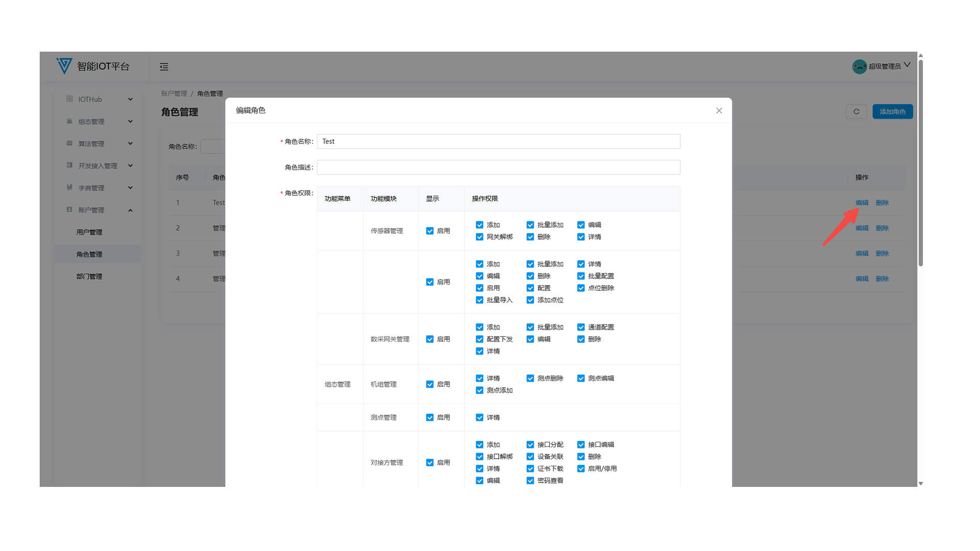Toggle the 启用 checkbox for 机组管理

pyautogui.click(x=430, y=384)
